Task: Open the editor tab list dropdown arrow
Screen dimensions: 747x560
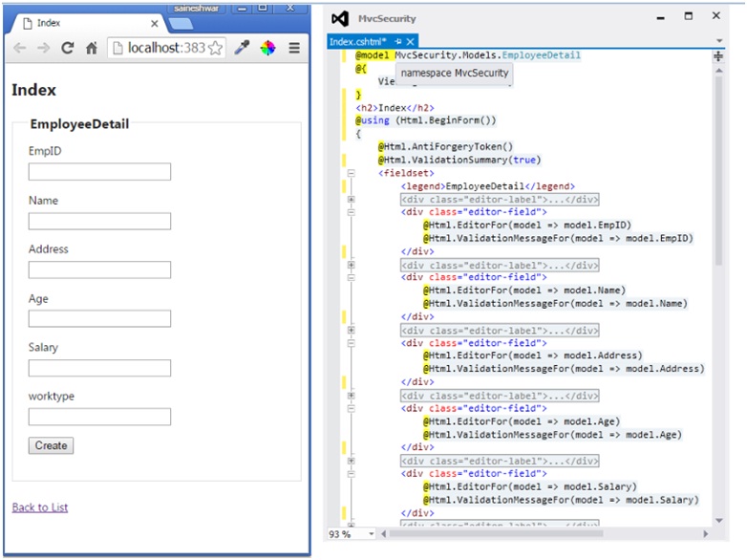Action: pos(719,41)
